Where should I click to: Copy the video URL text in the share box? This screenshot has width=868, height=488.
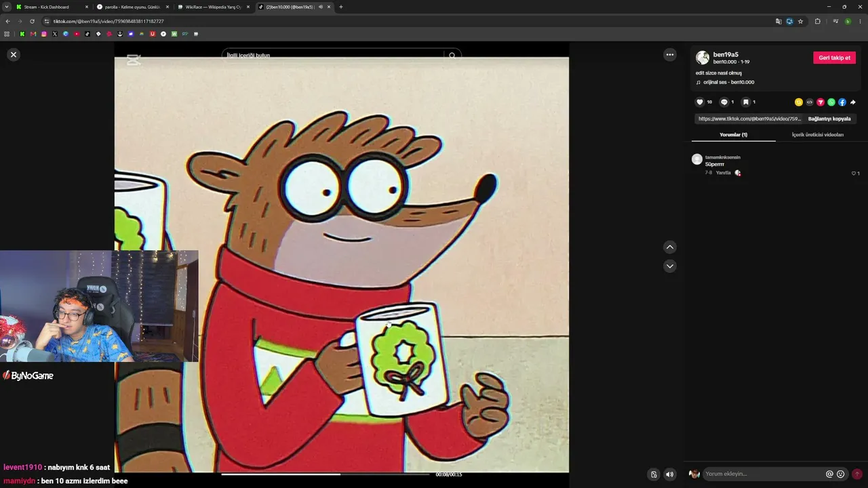[749, 119]
